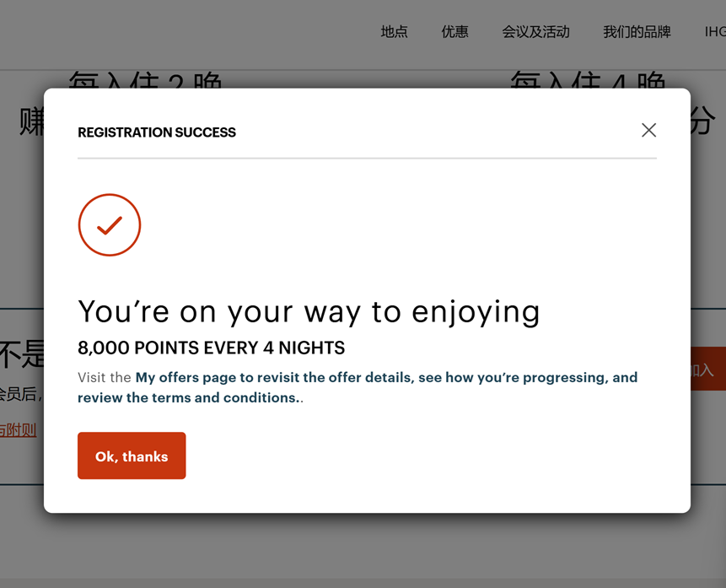726x588 pixels.
Task: Click the red checkmark success icon
Action: click(x=110, y=224)
